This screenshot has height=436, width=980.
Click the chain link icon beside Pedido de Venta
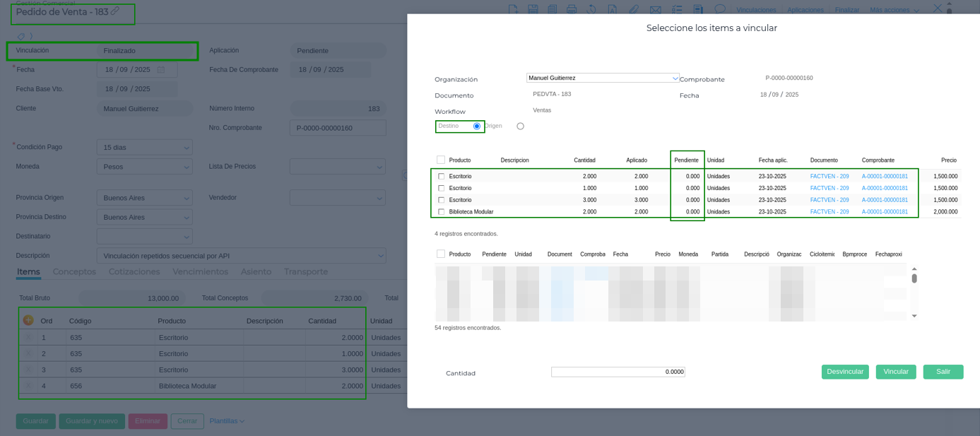(115, 11)
